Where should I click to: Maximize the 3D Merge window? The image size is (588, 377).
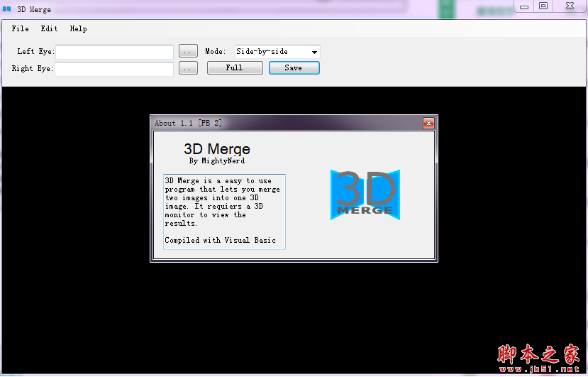[x=543, y=6]
